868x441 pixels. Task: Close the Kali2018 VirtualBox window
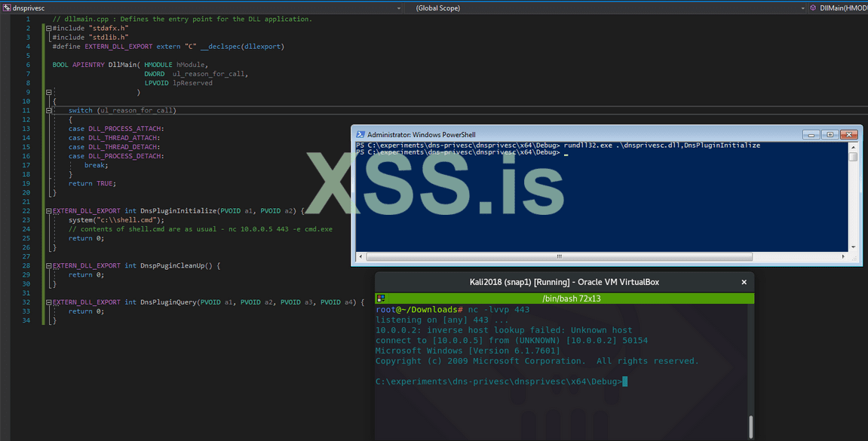744,282
